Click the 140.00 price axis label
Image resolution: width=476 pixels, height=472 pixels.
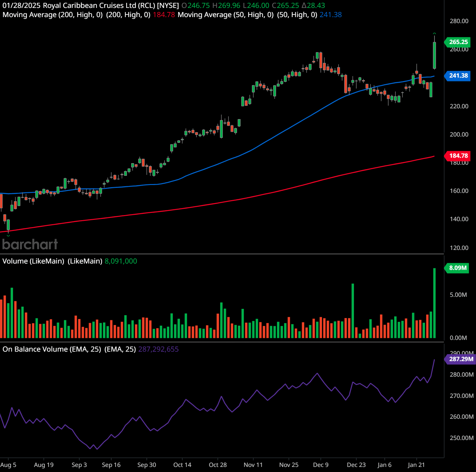click(x=459, y=219)
